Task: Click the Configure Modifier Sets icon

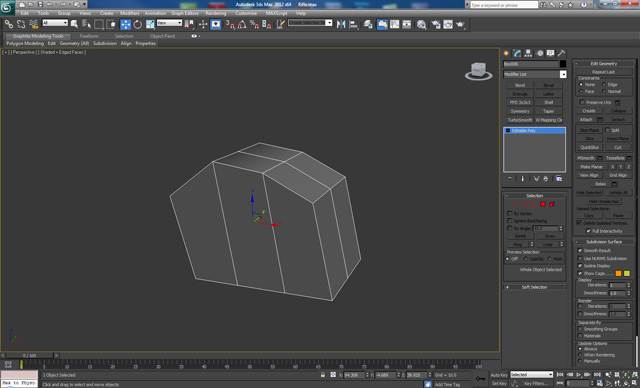Action: (x=559, y=179)
